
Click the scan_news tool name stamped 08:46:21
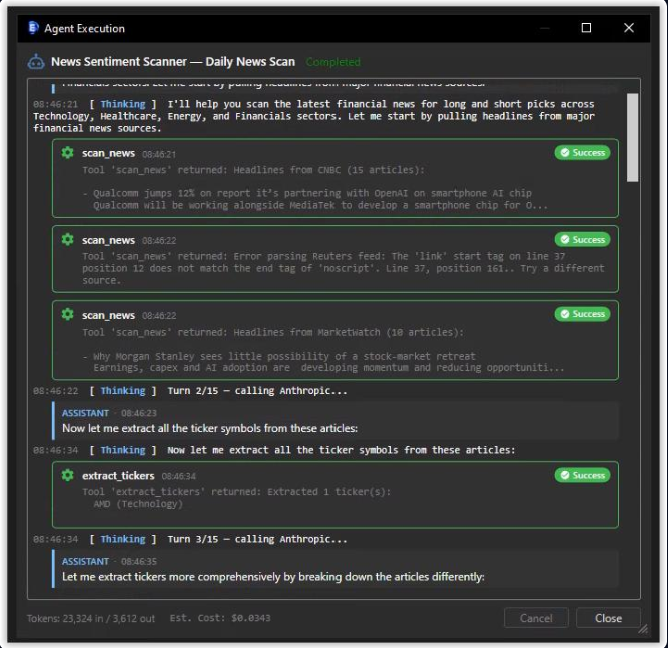click(108, 153)
